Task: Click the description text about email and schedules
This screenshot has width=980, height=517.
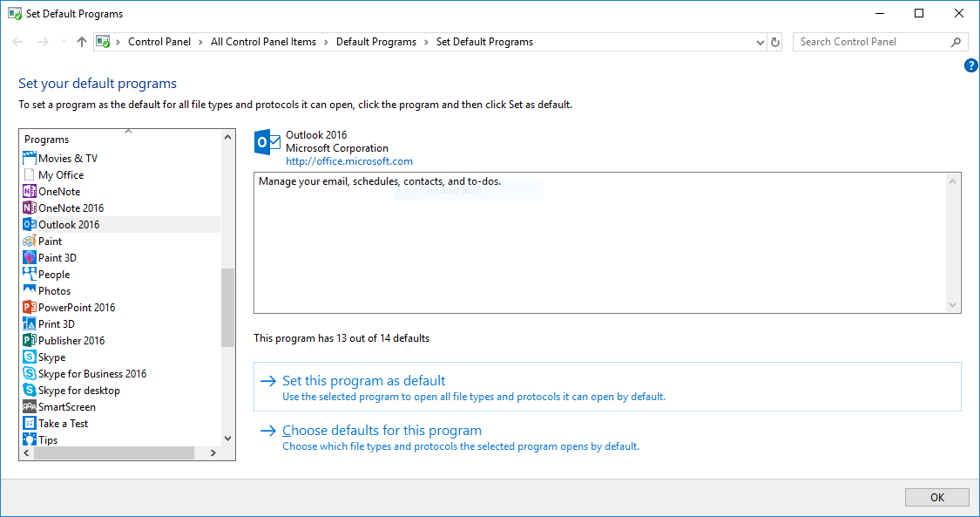Action: point(380,181)
